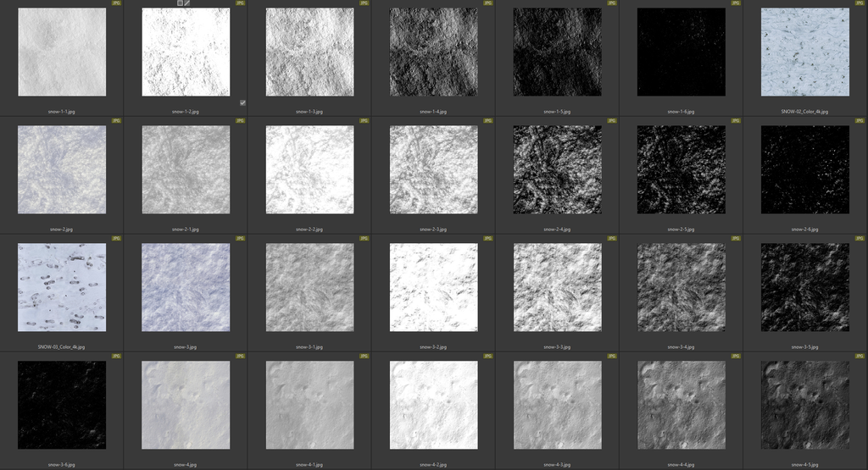Click the JPG badge on snow-2-4 thumbnail
The width and height of the screenshot is (868, 470).
pos(612,121)
